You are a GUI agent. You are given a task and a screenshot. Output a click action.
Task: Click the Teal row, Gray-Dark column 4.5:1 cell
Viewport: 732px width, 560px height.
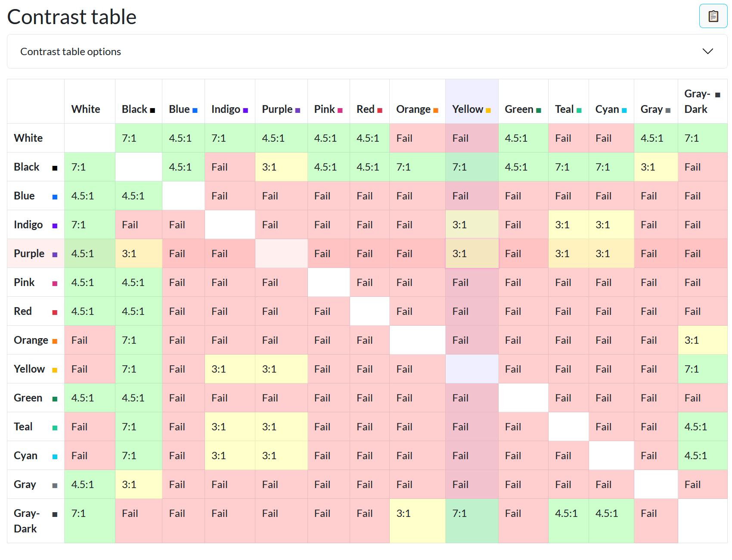pyautogui.click(x=703, y=426)
